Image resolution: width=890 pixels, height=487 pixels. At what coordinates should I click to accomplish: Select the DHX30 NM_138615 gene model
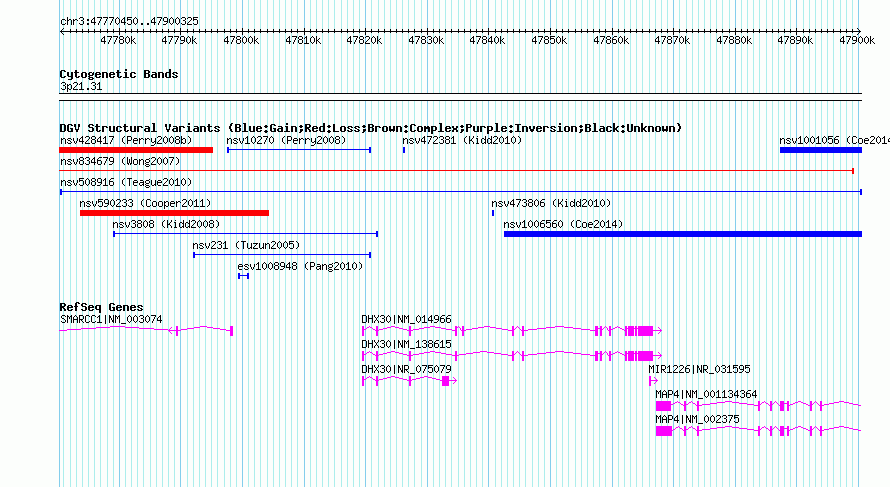pos(512,355)
